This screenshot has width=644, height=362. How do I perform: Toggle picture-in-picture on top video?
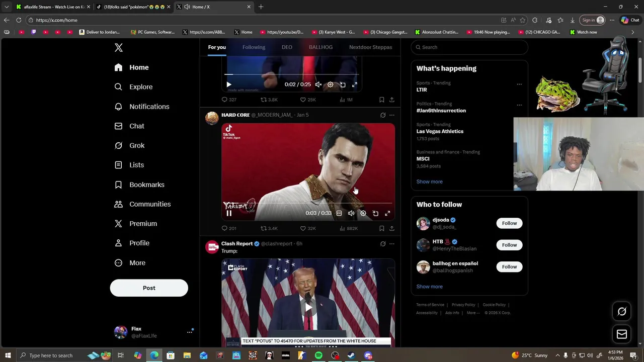tap(342, 84)
